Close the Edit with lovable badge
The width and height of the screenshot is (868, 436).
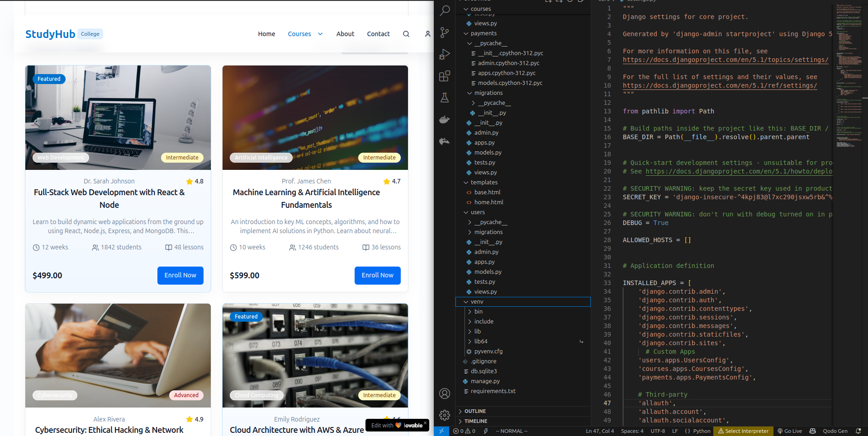[x=425, y=423]
